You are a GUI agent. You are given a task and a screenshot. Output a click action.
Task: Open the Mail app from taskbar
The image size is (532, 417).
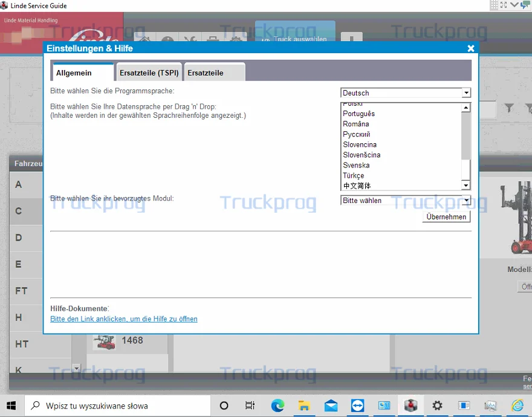pos(331,406)
